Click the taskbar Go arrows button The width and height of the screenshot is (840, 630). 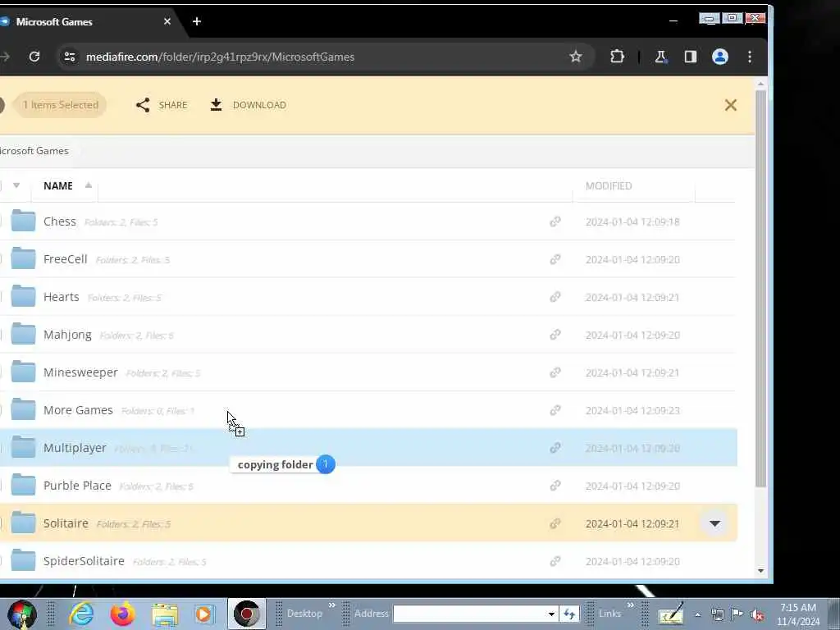[569, 614]
